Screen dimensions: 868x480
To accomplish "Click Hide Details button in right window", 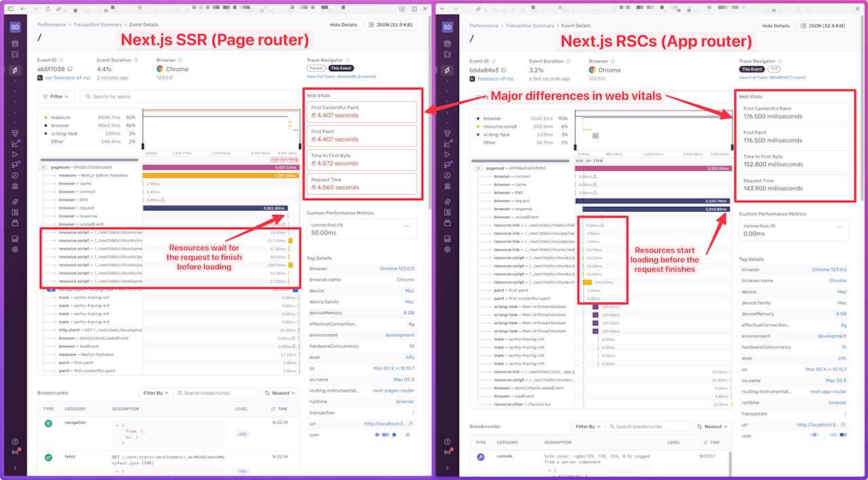I will (776, 25).
